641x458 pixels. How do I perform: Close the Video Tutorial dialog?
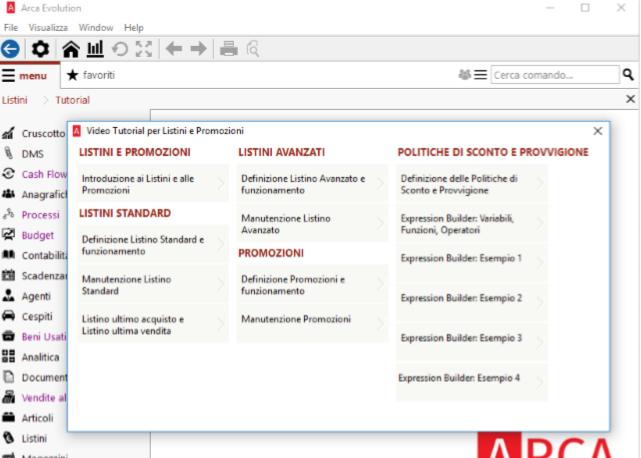click(598, 131)
